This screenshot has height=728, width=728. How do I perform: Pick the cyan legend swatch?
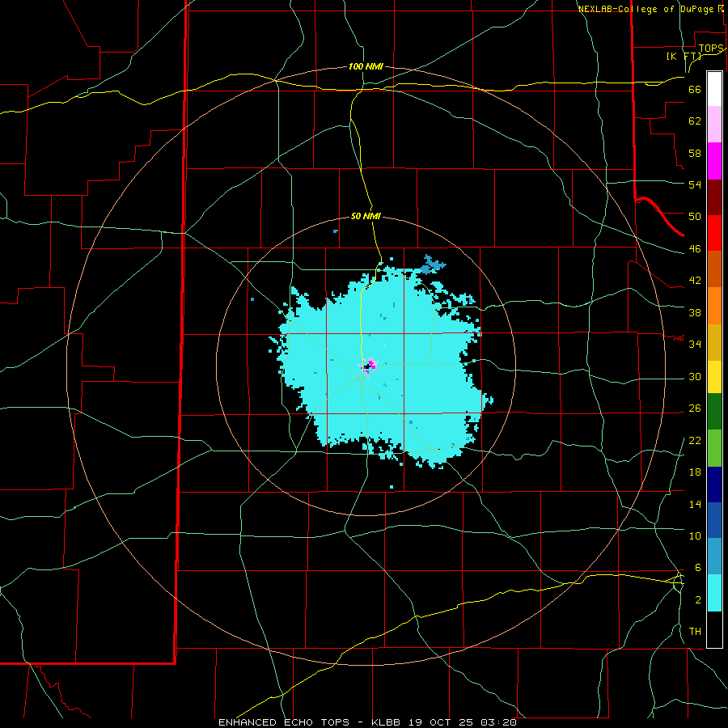(714, 593)
